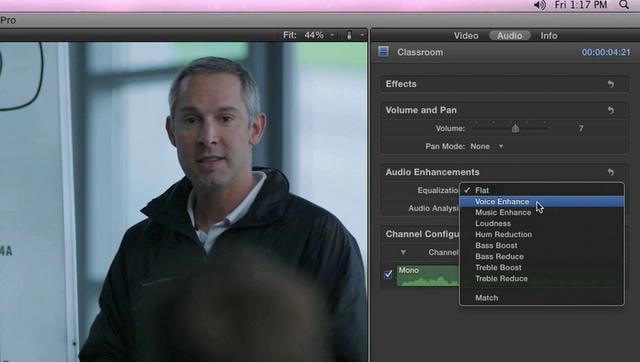Image resolution: width=640 pixels, height=362 pixels.
Task: Reset Audio Enhancements with arrow icon
Action: pyautogui.click(x=611, y=172)
